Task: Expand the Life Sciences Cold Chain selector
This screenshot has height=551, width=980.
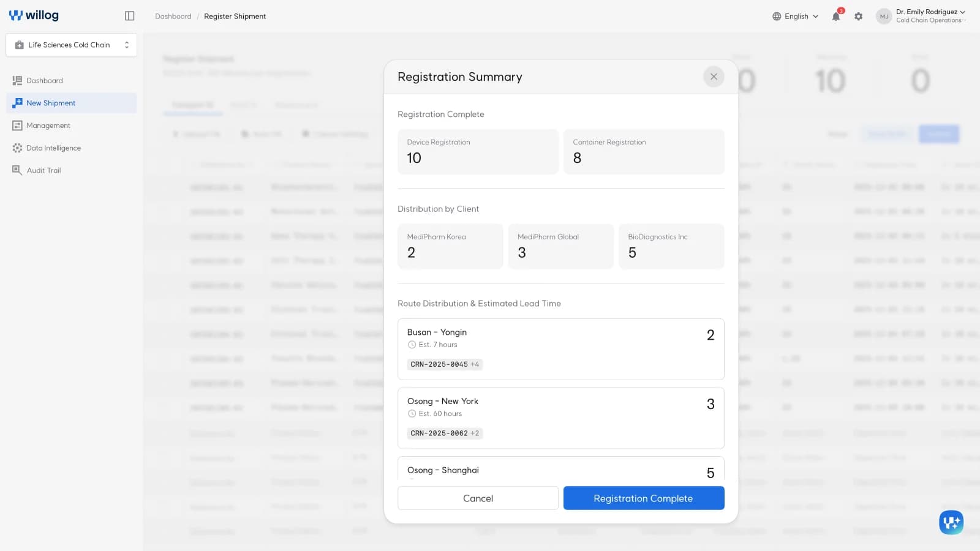Action: tap(71, 45)
